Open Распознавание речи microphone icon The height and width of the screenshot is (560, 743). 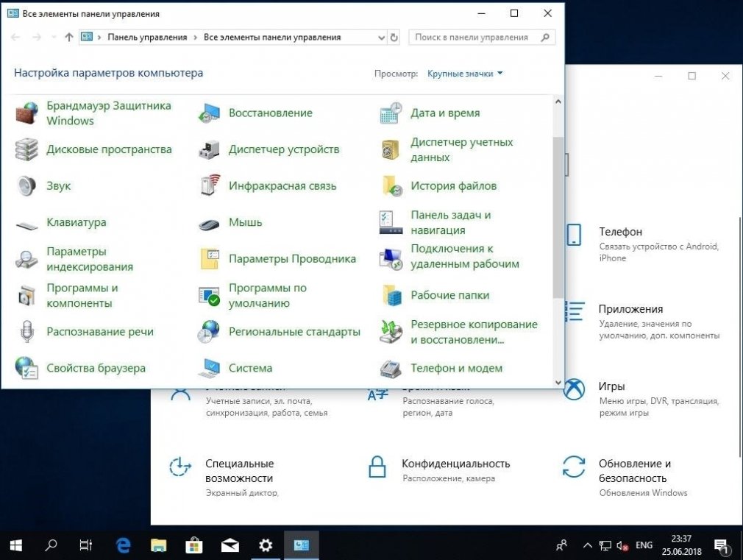(27, 331)
